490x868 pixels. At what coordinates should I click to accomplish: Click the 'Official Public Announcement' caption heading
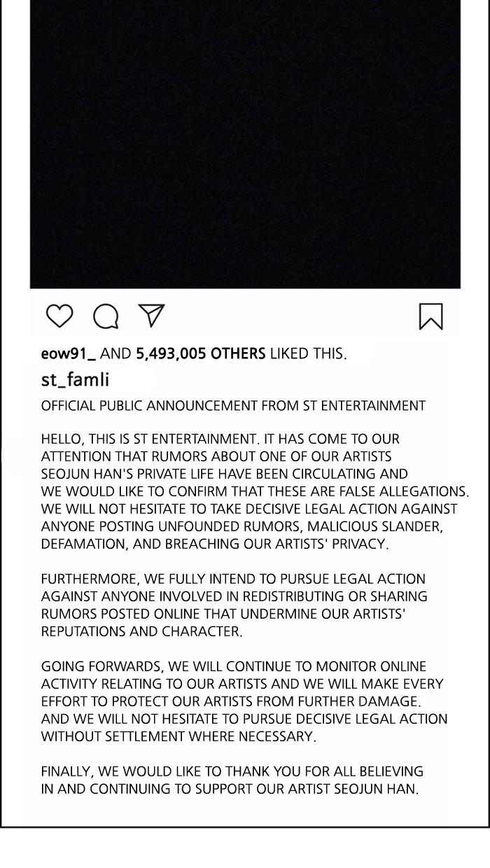point(233,406)
